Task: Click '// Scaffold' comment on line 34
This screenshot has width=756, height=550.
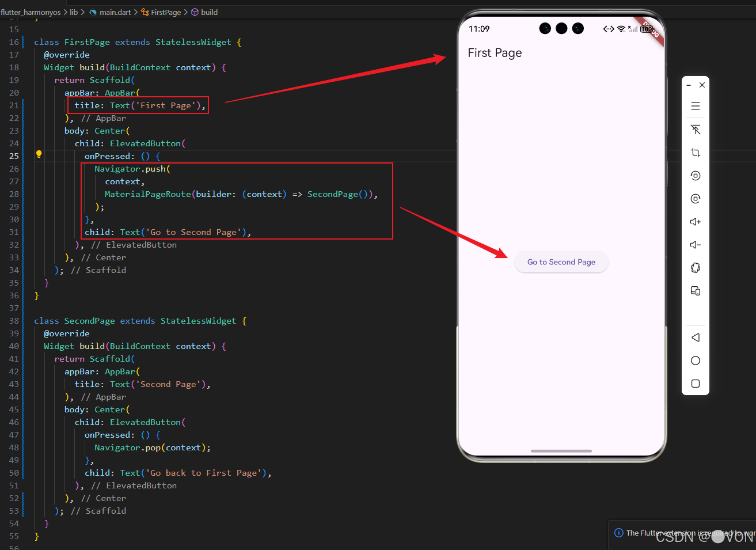Action: (x=98, y=270)
